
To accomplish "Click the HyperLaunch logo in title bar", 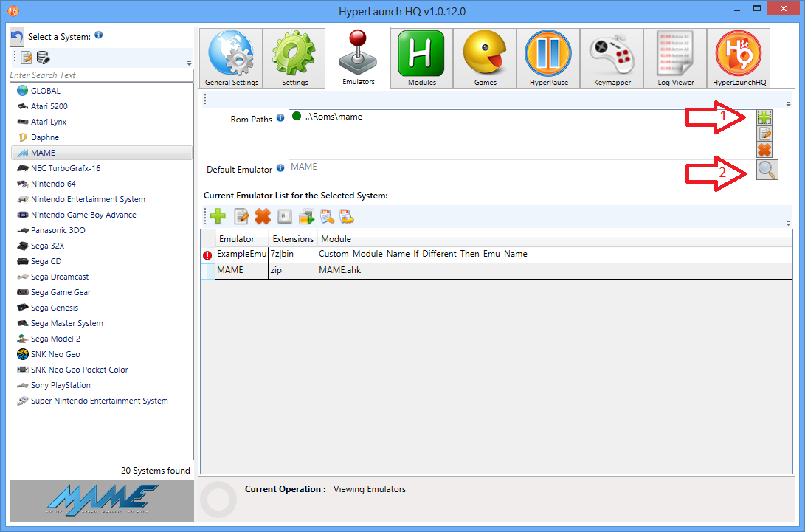I will [x=13, y=10].
